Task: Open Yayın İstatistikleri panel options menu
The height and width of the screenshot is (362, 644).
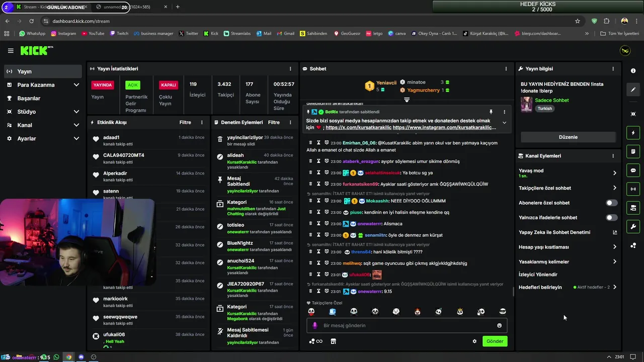Action: [290, 69]
